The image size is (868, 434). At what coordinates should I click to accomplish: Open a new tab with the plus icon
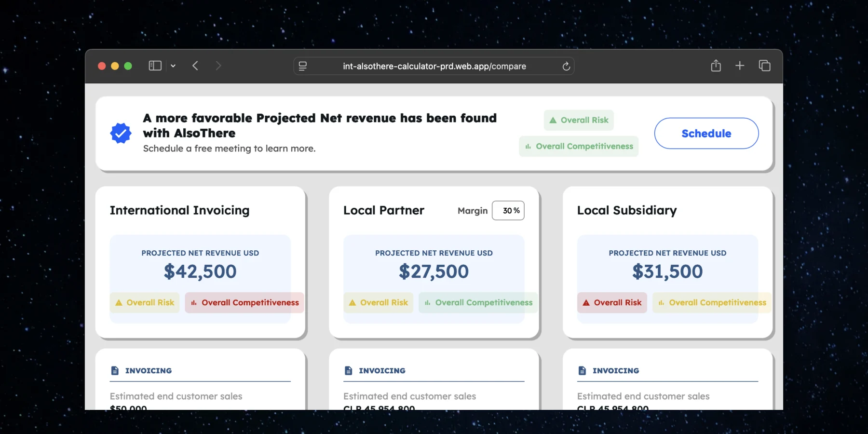click(x=740, y=66)
